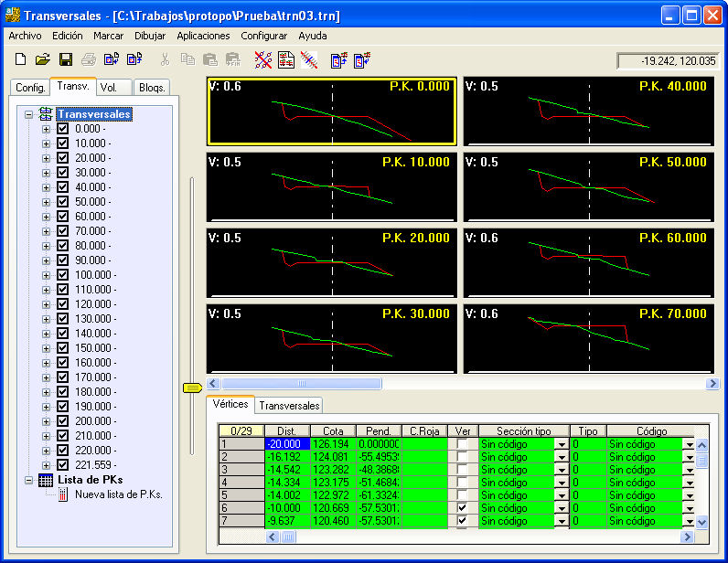Viewport: 728px width, 563px height.
Task: Open the Archivo menu
Action: (25, 36)
